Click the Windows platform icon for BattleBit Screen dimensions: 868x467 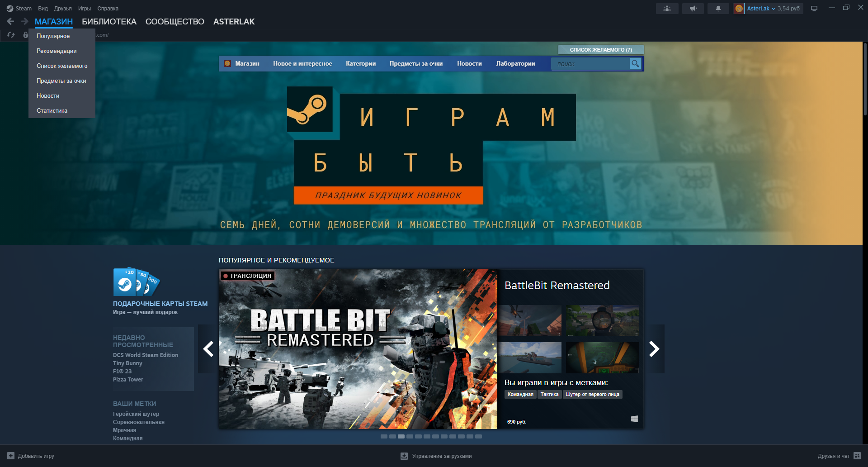coord(634,419)
